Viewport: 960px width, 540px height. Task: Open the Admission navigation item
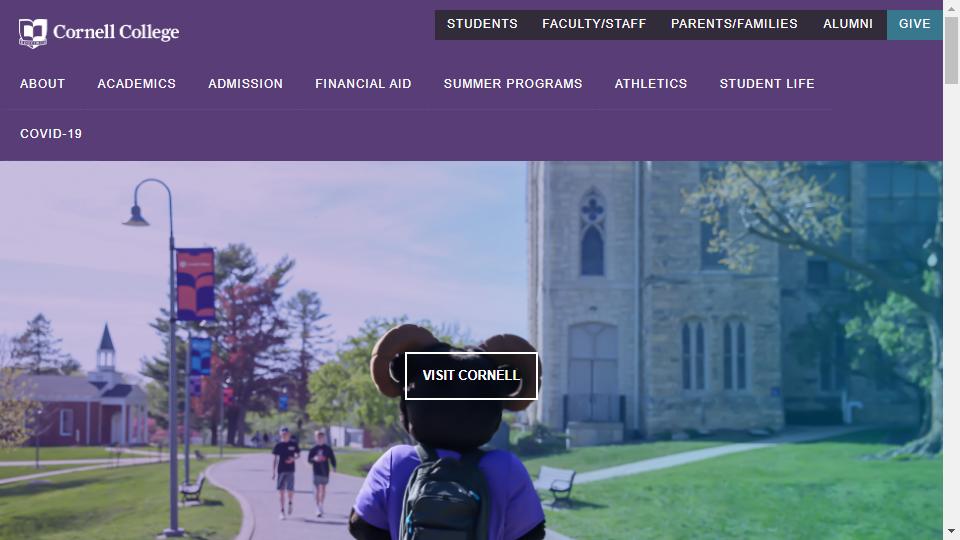tap(246, 84)
